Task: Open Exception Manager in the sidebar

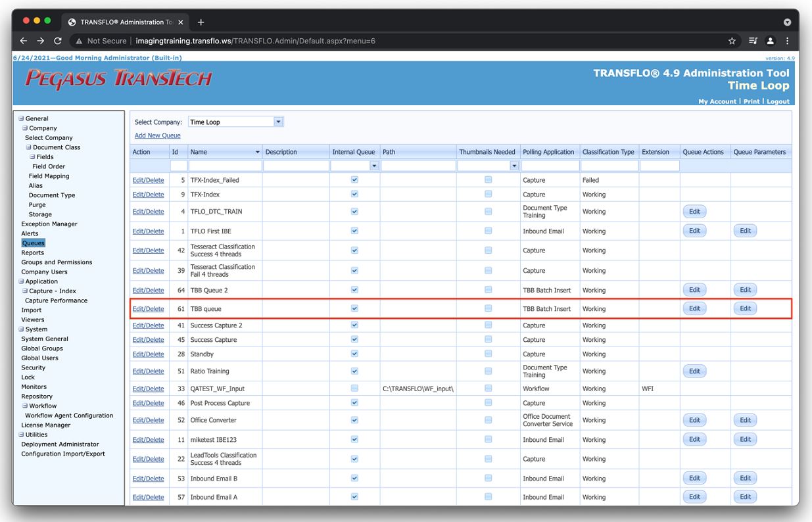Action: (x=49, y=224)
